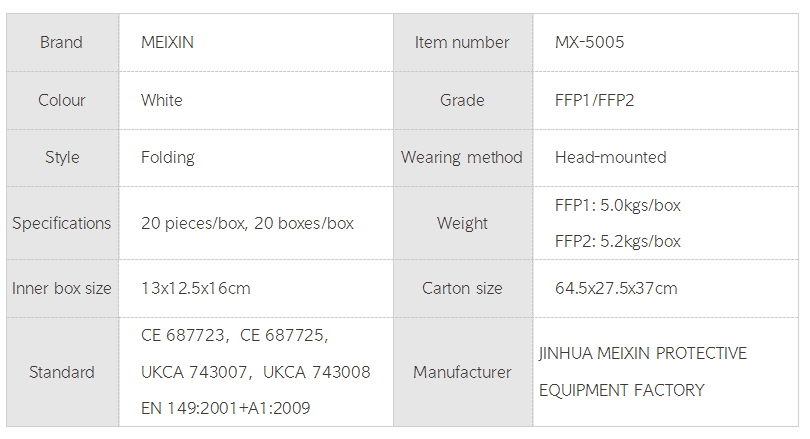This screenshot has height=439, width=810.
Task: Click the Manufacturer label cell
Action: pyautogui.click(x=462, y=372)
